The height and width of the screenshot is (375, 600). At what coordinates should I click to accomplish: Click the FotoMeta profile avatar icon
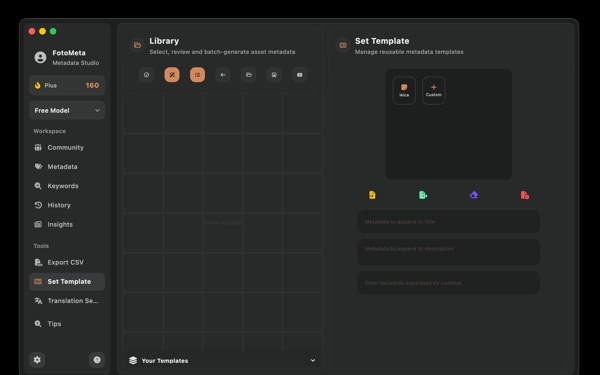pos(40,57)
